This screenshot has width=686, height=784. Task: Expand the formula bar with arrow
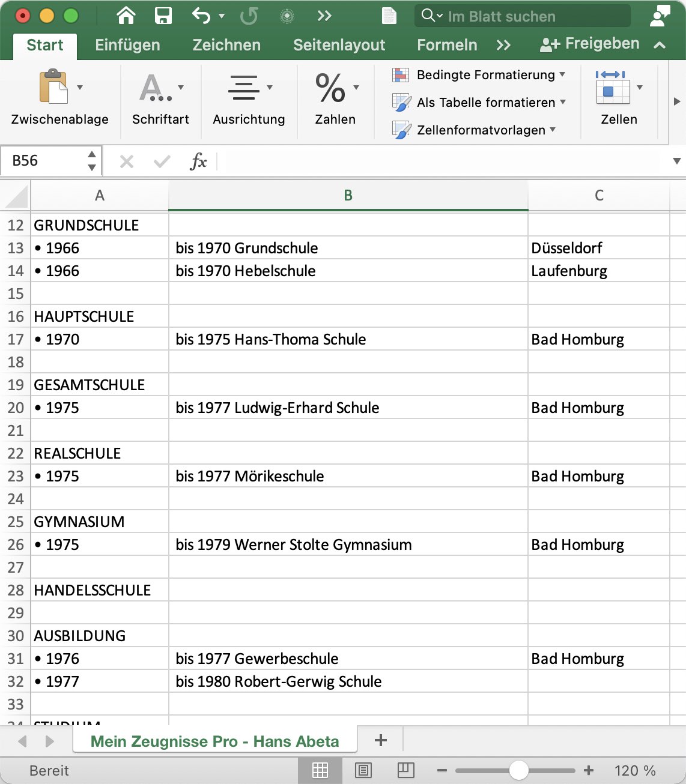[x=677, y=161]
